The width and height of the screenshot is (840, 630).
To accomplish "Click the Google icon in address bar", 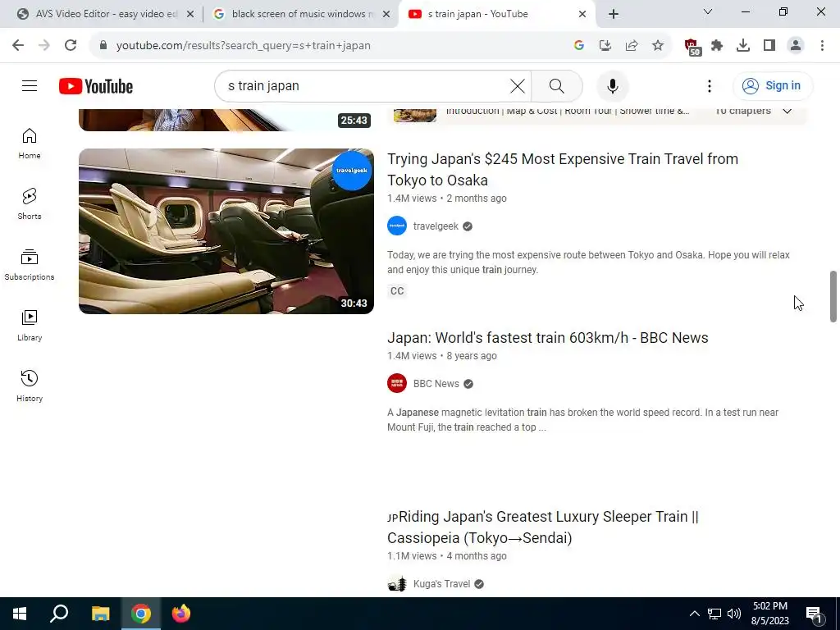I will pos(578,46).
